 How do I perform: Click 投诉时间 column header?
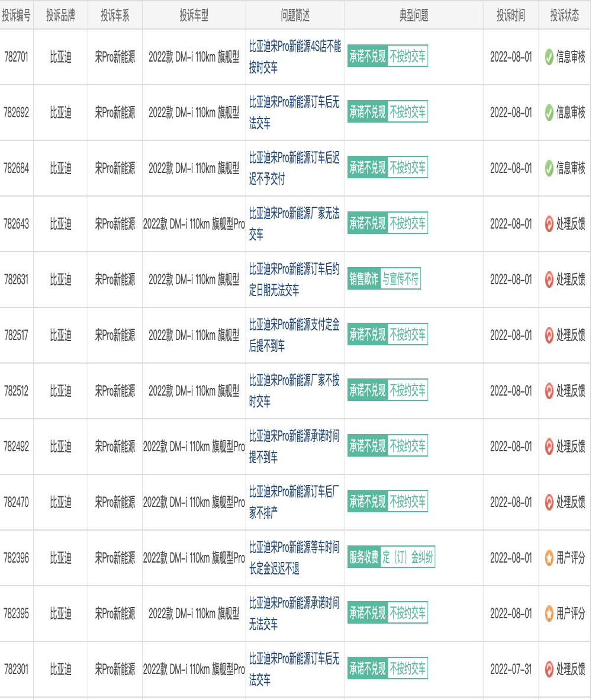[511, 15]
